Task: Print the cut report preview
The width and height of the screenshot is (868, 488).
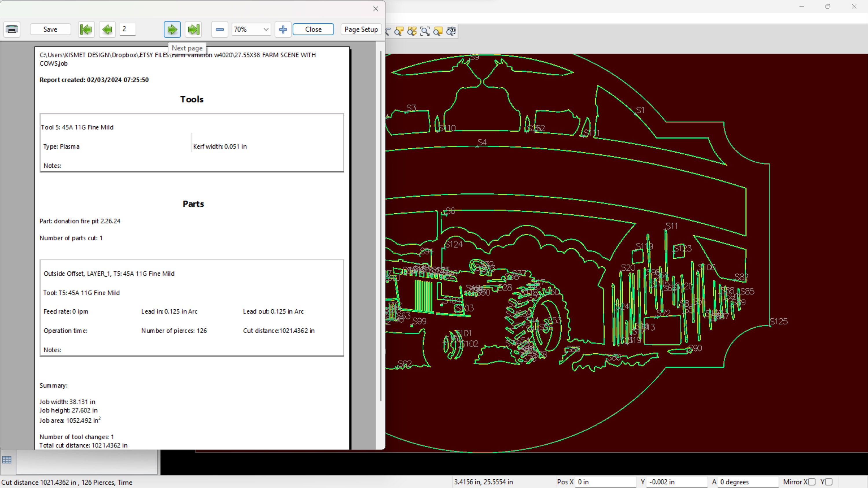Action: point(12,29)
